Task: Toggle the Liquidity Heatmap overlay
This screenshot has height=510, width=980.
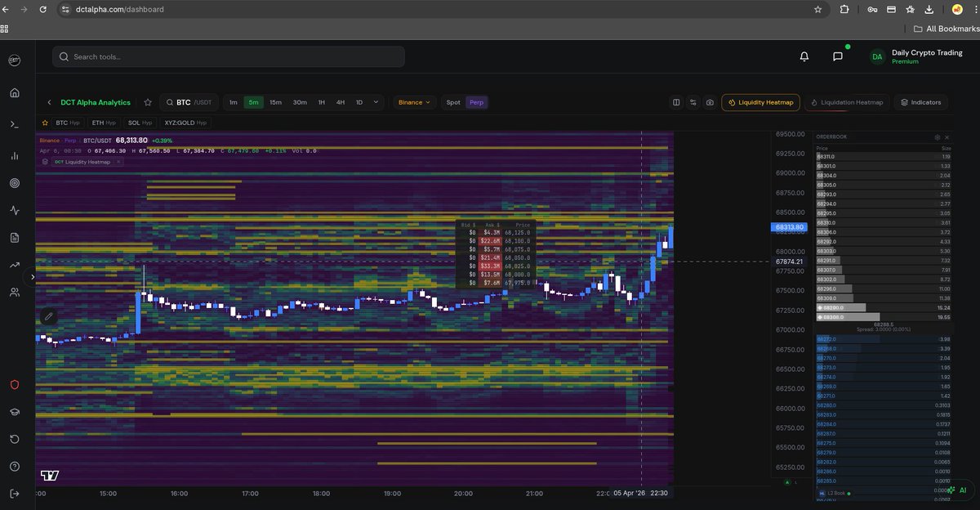Action: click(760, 102)
